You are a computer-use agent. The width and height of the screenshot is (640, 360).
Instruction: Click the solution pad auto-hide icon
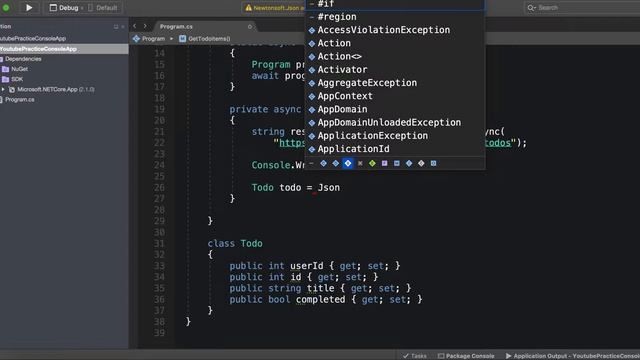116,27
